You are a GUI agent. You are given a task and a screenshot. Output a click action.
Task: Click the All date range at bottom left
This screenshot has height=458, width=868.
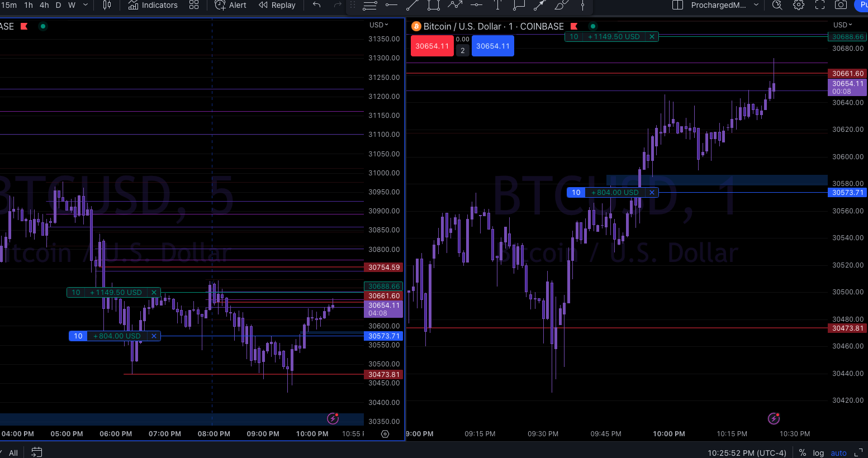click(x=13, y=452)
